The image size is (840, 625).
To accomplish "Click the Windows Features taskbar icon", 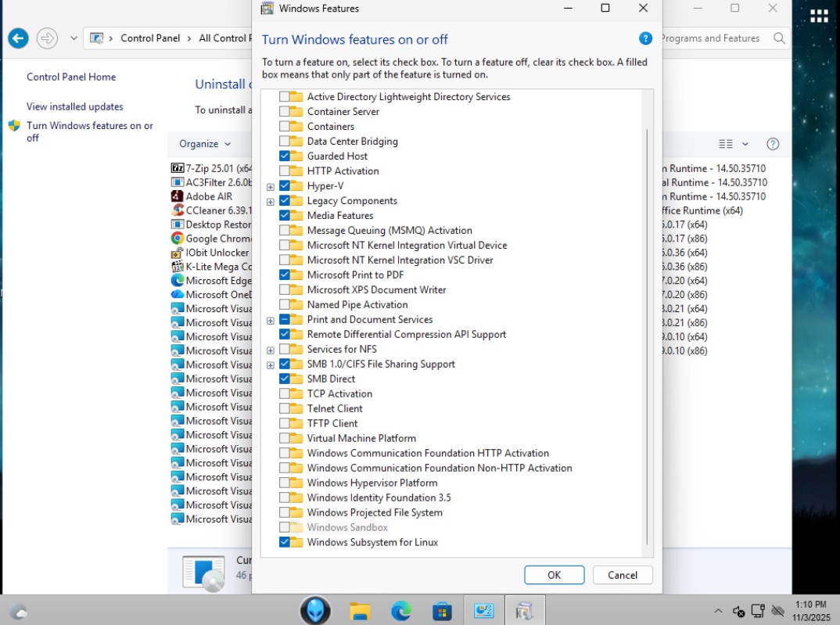I will tap(525, 610).
